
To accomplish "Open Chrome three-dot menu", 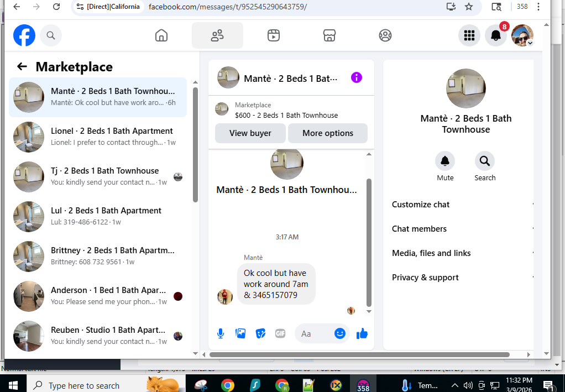I will click(538, 7).
